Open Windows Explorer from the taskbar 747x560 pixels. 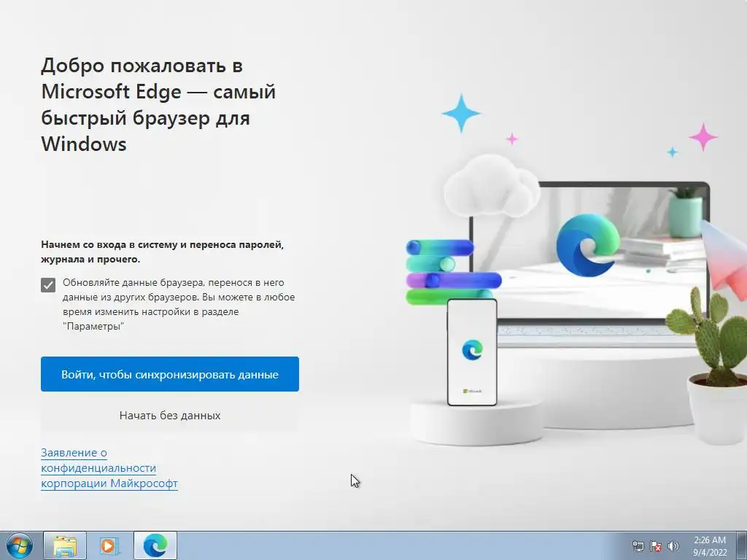tap(65, 545)
